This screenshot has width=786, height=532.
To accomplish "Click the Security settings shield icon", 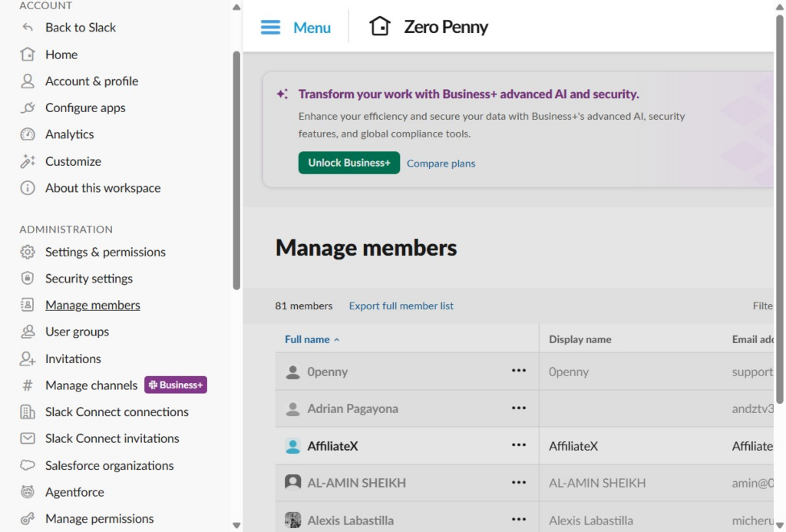I will (x=28, y=279).
